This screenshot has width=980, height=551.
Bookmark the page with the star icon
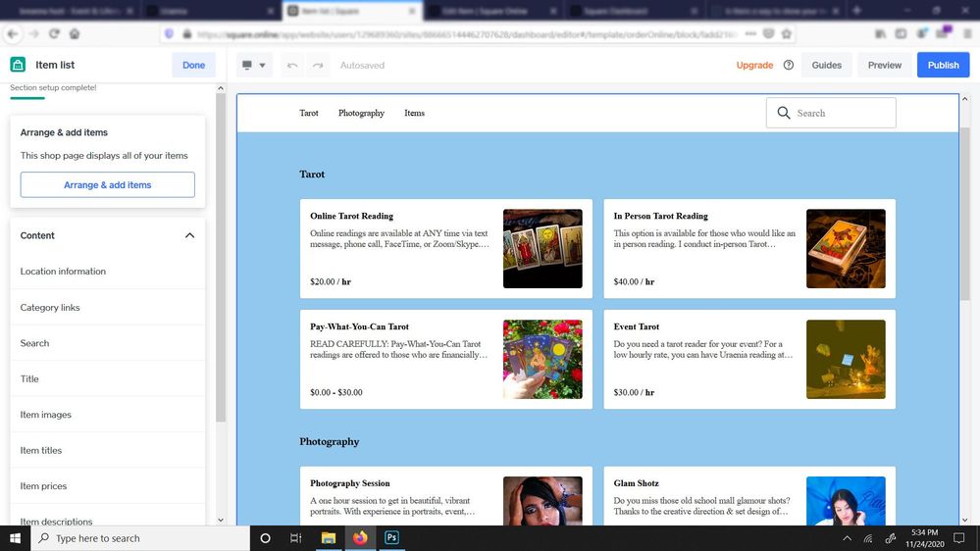tap(787, 33)
